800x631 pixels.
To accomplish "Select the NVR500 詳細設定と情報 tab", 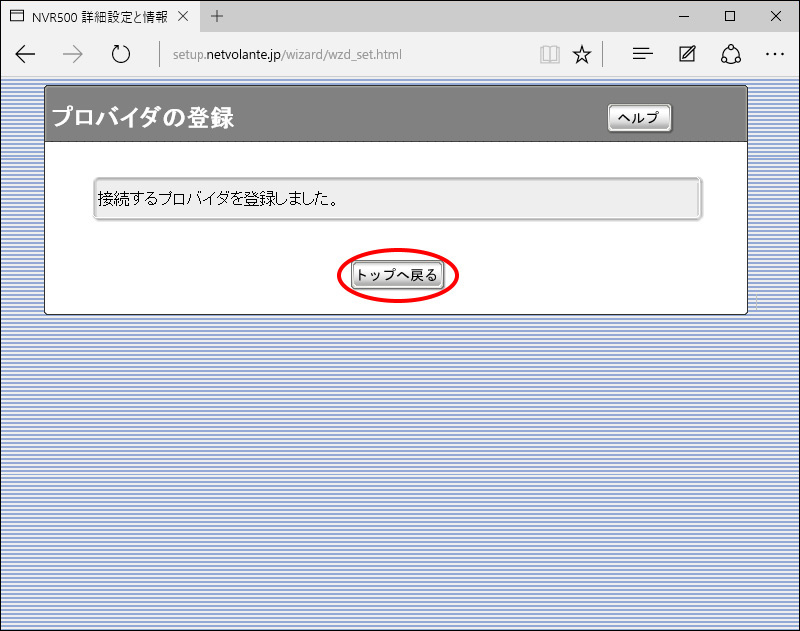I will [99, 17].
